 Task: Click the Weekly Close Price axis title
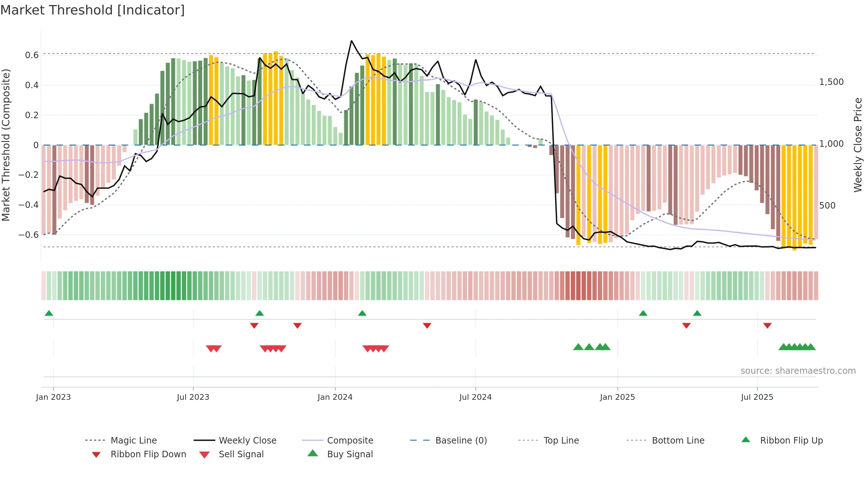click(x=858, y=145)
